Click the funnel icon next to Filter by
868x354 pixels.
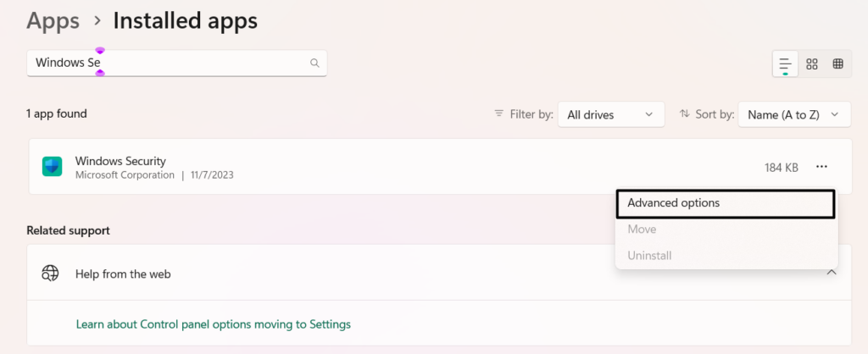tap(499, 113)
